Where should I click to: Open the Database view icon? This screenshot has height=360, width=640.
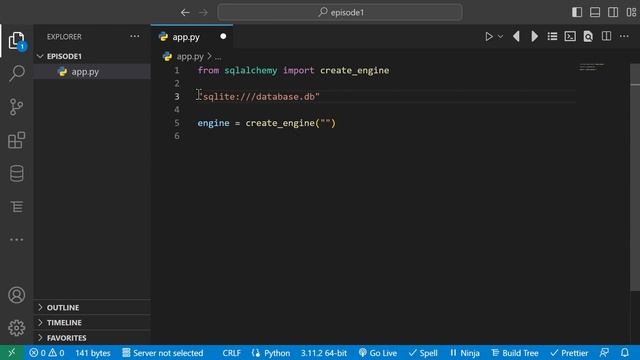coord(16,173)
